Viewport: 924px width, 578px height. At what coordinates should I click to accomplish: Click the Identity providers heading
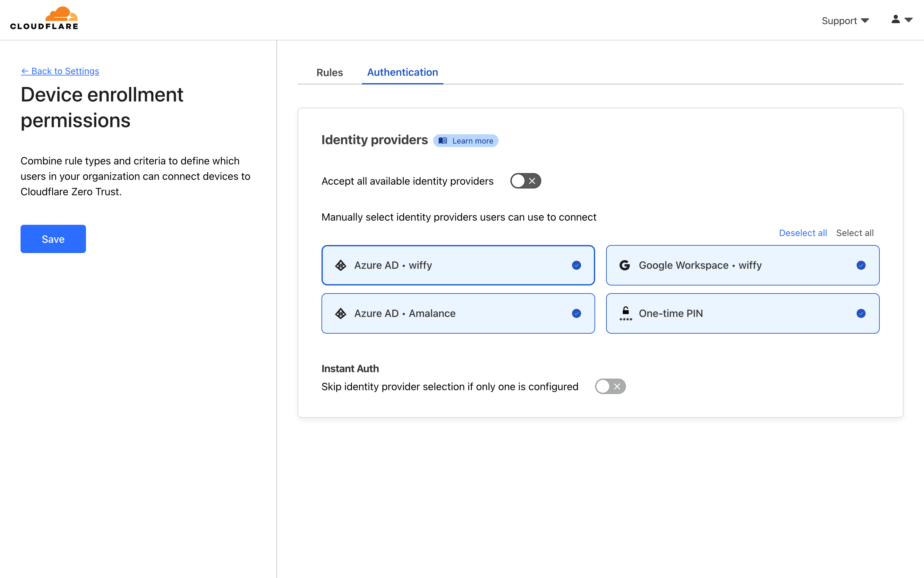coord(374,140)
